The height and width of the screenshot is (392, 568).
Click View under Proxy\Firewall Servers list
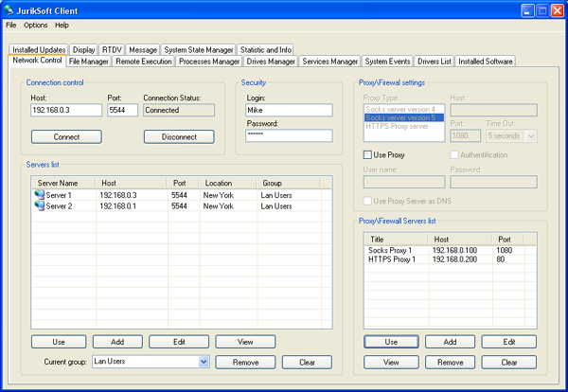391,363
